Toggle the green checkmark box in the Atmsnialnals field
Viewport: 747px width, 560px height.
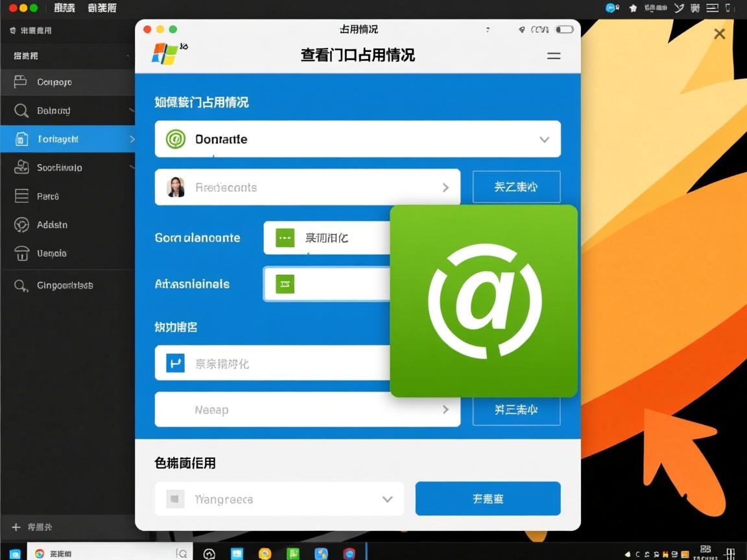285,284
